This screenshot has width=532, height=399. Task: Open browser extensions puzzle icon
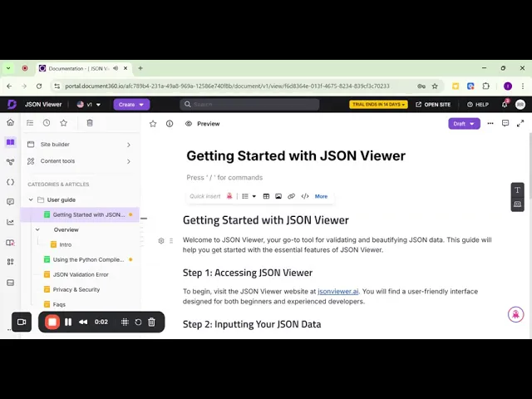(485, 86)
